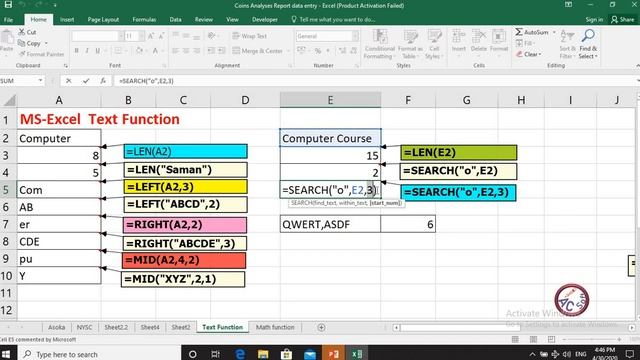Open the File tab
This screenshot has width=640, height=360.
click(9, 20)
